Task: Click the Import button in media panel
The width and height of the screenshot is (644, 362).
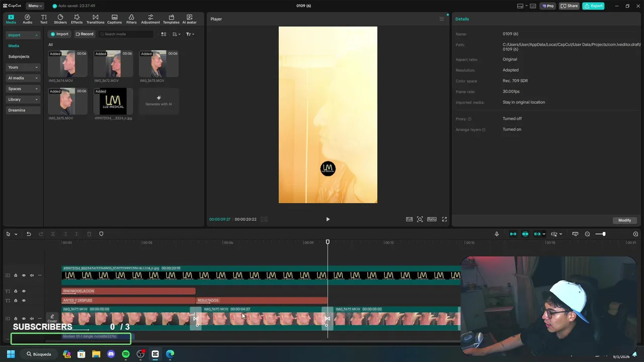Action: pos(59,34)
